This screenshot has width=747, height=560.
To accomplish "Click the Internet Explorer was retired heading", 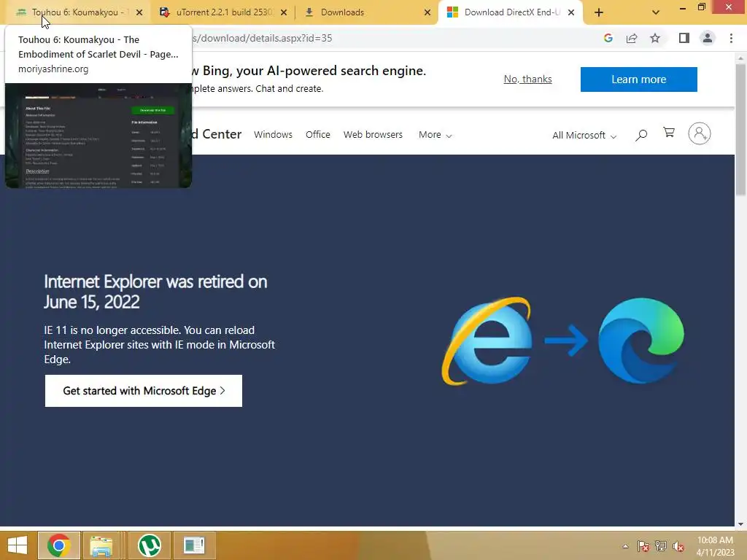I will click(x=155, y=292).
